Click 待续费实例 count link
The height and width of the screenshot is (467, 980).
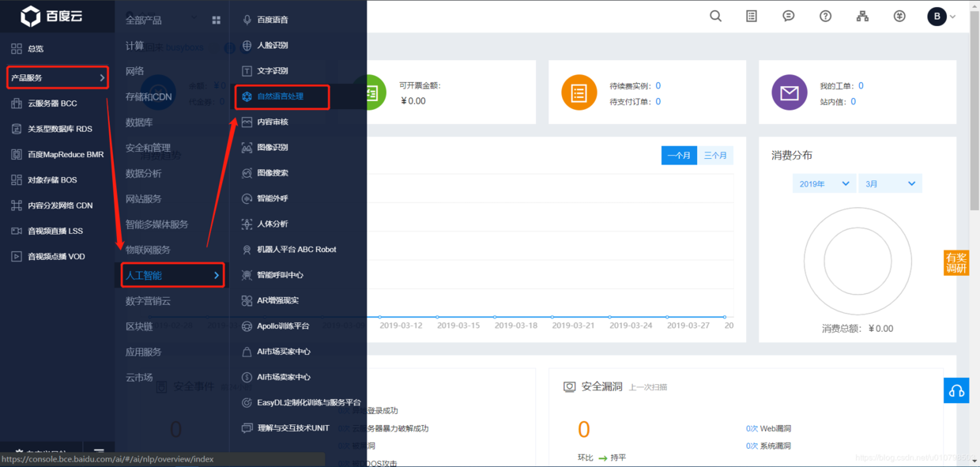pos(658,85)
